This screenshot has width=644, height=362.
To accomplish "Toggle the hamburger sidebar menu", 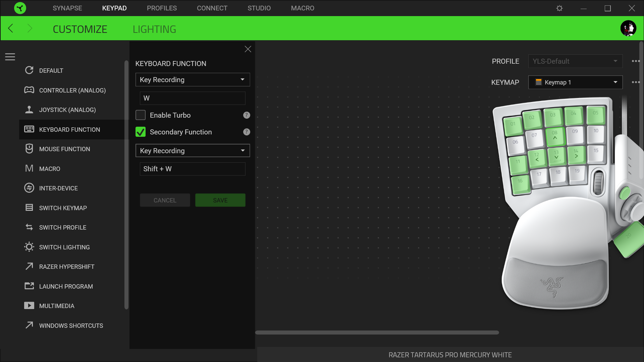I will pyautogui.click(x=10, y=57).
